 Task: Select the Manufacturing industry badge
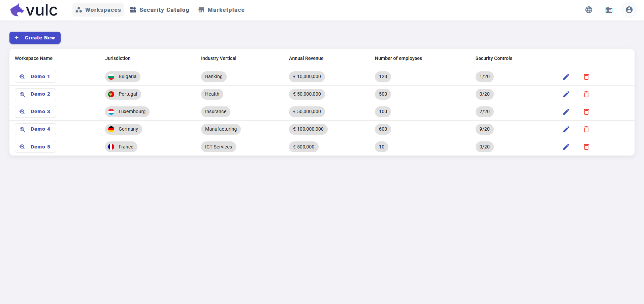[x=221, y=129]
